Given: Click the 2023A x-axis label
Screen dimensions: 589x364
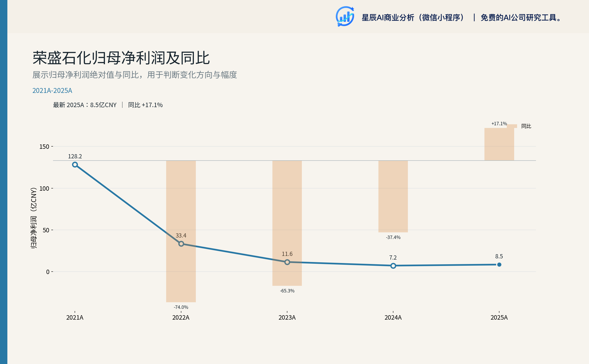Looking at the screenshot, I should pyautogui.click(x=287, y=318).
